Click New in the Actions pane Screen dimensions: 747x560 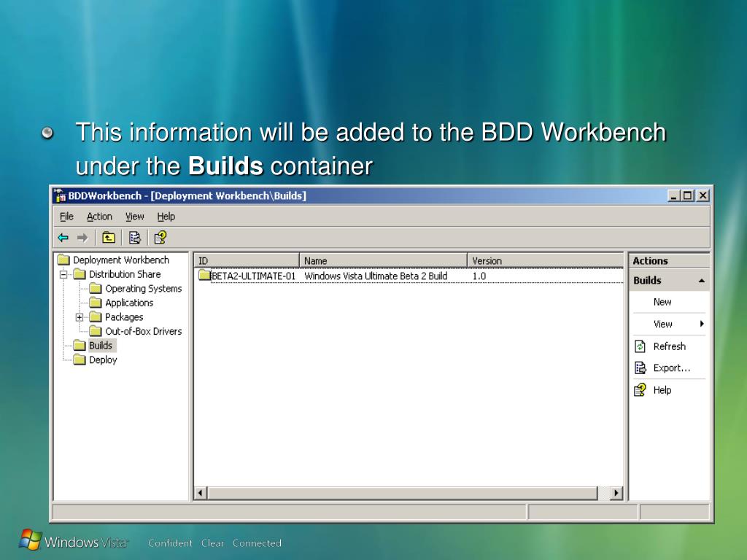[x=662, y=302]
